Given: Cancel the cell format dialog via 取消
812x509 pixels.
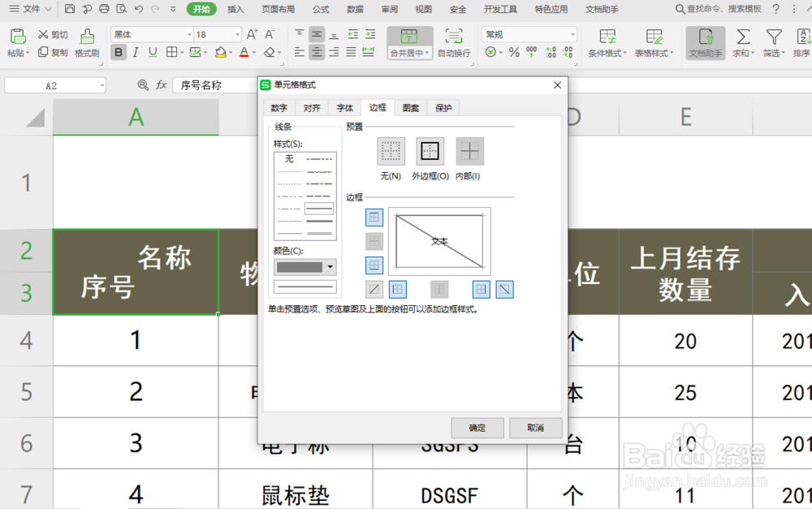Looking at the screenshot, I should pyautogui.click(x=536, y=428).
